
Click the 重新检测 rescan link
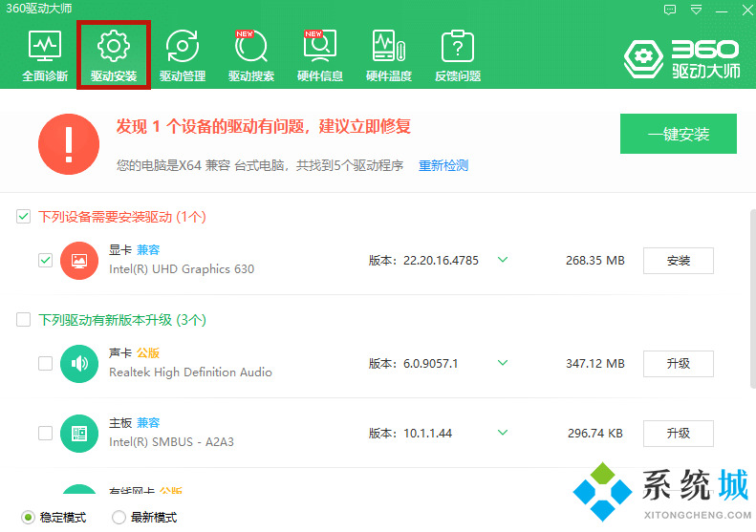point(443,166)
